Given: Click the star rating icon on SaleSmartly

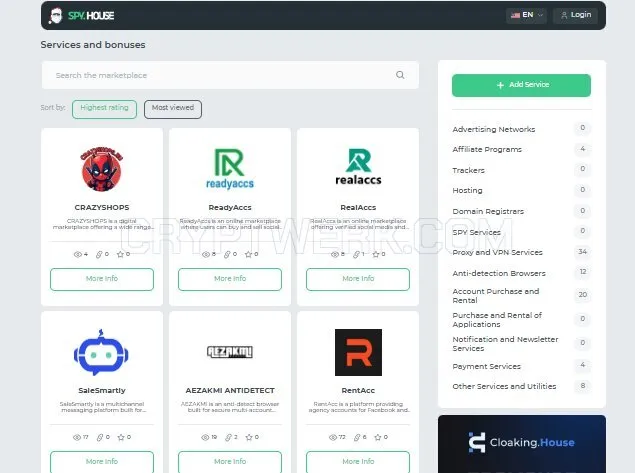Looking at the screenshot, I should [x=121, y=437].
